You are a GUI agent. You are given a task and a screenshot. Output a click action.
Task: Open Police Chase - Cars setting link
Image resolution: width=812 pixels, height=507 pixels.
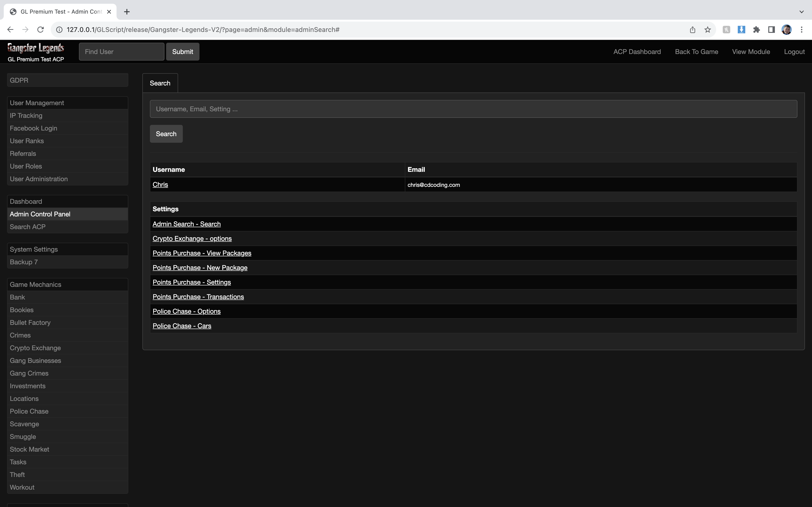coord(182,326)
